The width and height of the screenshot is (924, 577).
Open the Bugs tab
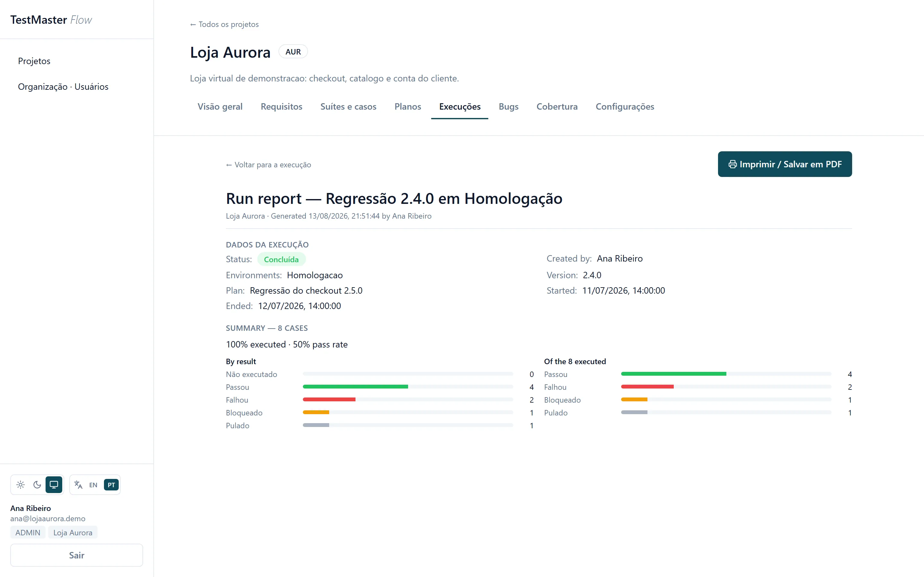point(508,106)
